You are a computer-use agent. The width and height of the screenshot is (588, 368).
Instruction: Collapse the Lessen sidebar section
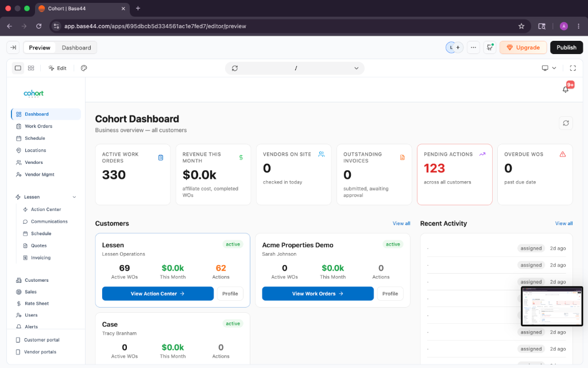pos(74,197)
